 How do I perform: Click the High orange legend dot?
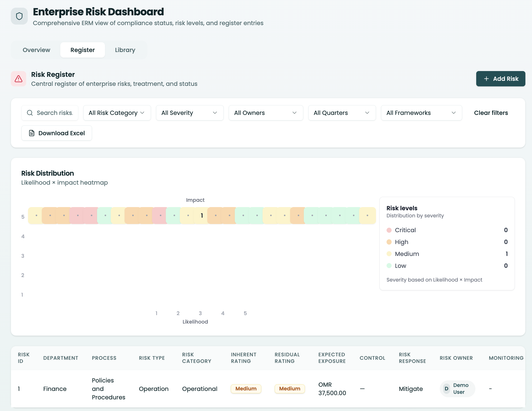[x=389, y=242]
